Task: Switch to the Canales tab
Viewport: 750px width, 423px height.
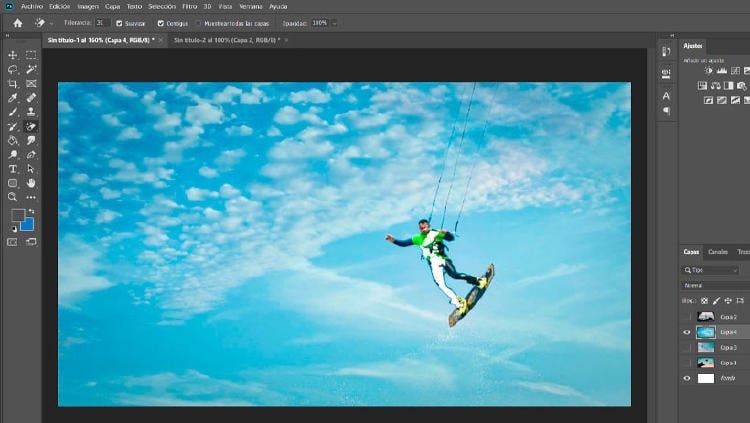Action: (718, 252)
